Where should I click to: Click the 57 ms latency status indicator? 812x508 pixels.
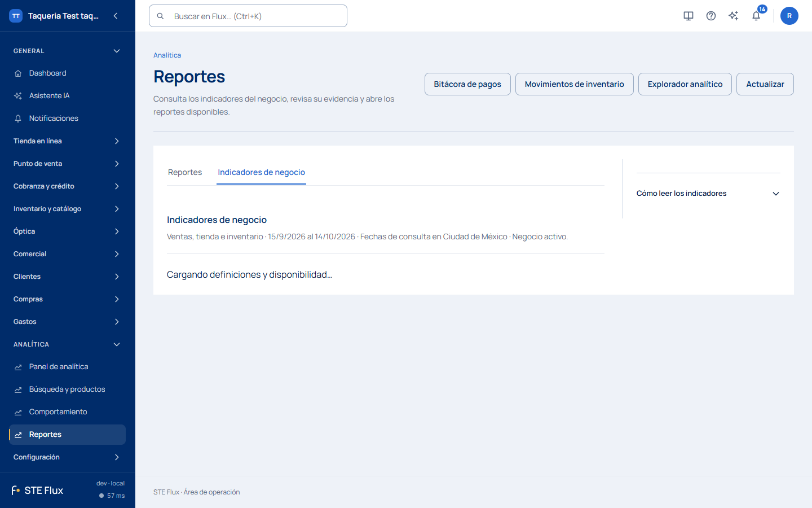(x=112, y=496)
